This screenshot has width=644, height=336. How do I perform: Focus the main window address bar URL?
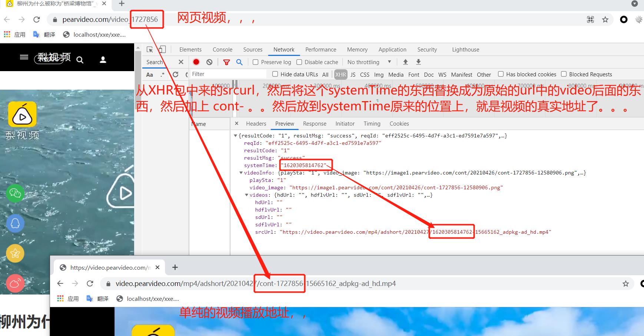coord(110,20)
